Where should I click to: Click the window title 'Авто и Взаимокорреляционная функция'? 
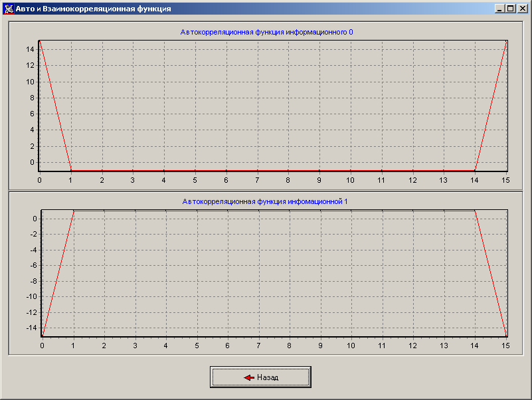point(93,9)
